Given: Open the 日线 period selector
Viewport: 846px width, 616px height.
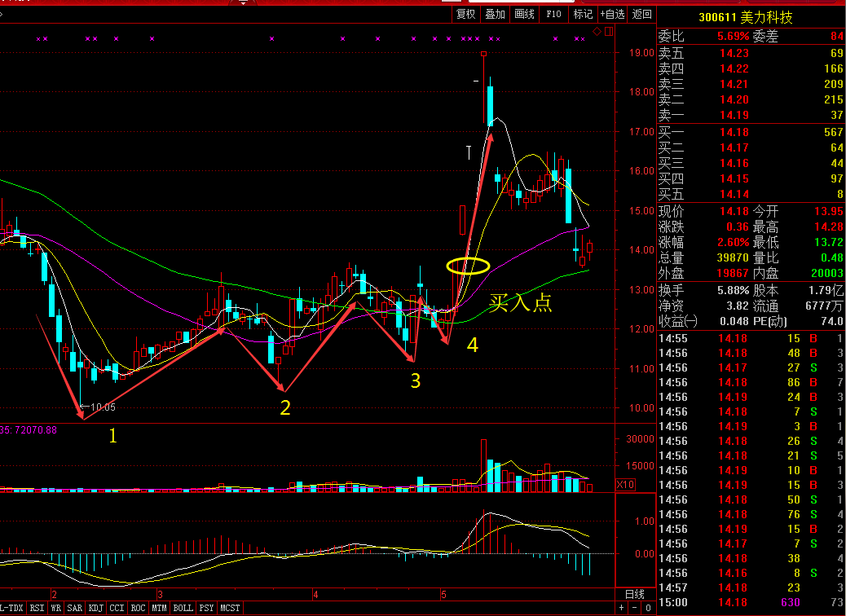Looking at the screenshot, I should 633,593.
